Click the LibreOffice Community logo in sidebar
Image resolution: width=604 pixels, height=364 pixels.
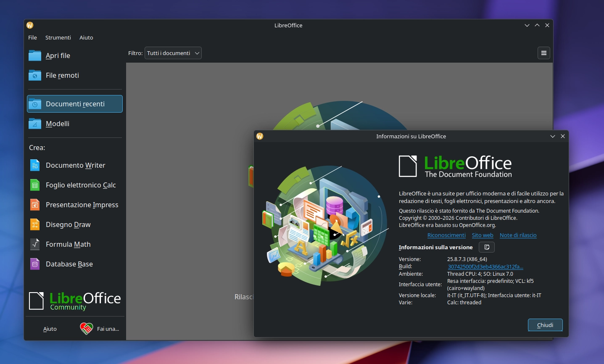[75, 301]
